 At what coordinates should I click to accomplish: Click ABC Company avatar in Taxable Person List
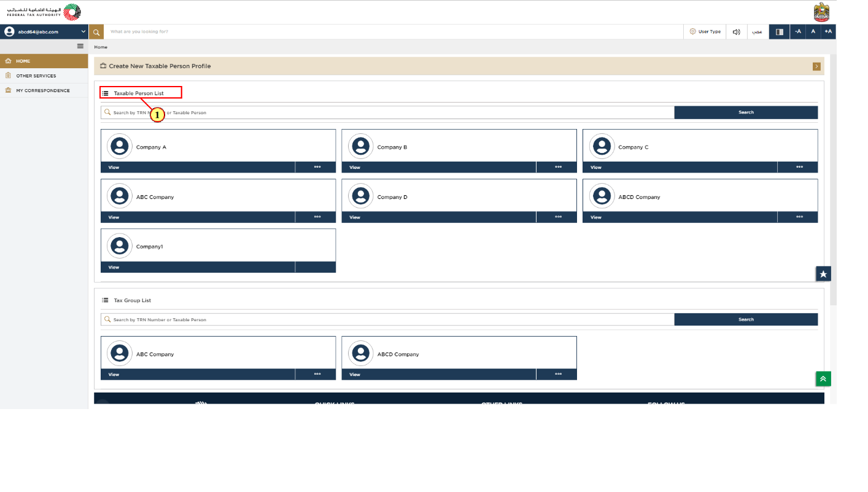pos(120,196)
